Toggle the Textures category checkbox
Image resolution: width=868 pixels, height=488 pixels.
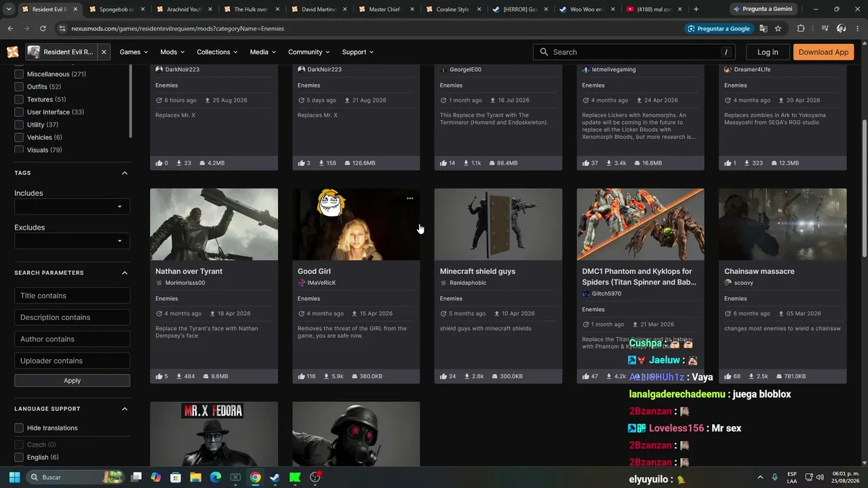click(19, 100)
